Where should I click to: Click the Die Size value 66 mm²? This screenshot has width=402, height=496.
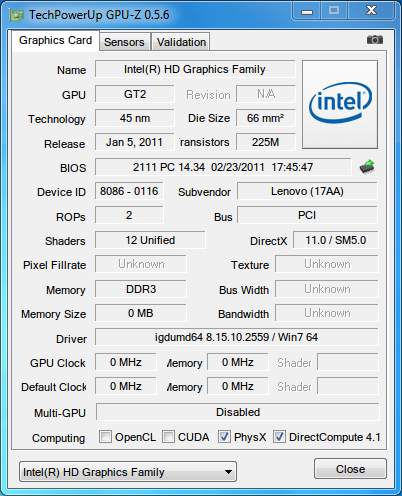266,118
